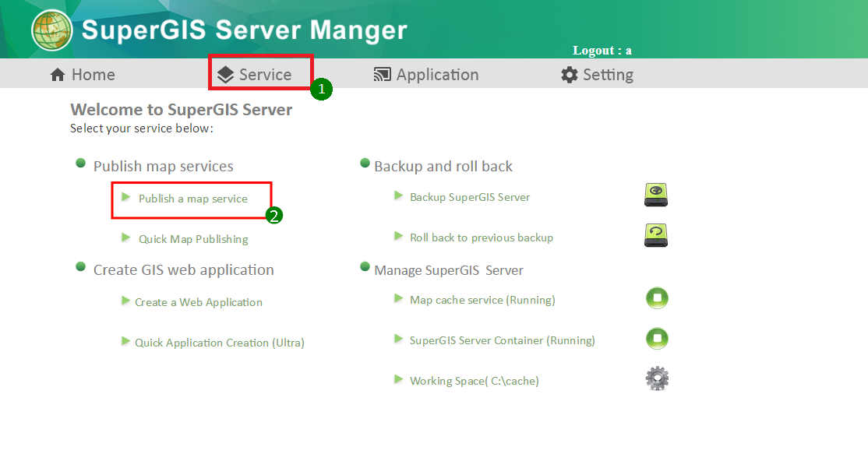Open Quick Map Publishing link
The height and width of the screenshot is (454, 868).
tap(193, 239)
